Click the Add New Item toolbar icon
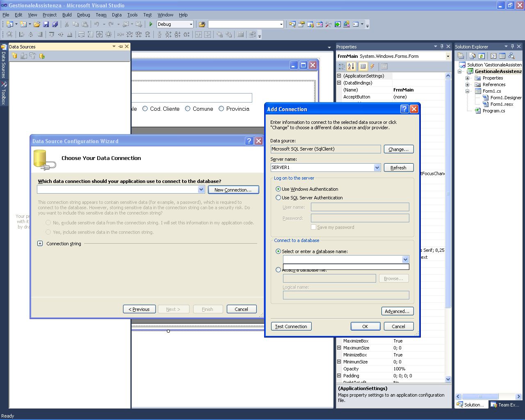Viewport: 525px width, 420px height. tap(23, 24)
